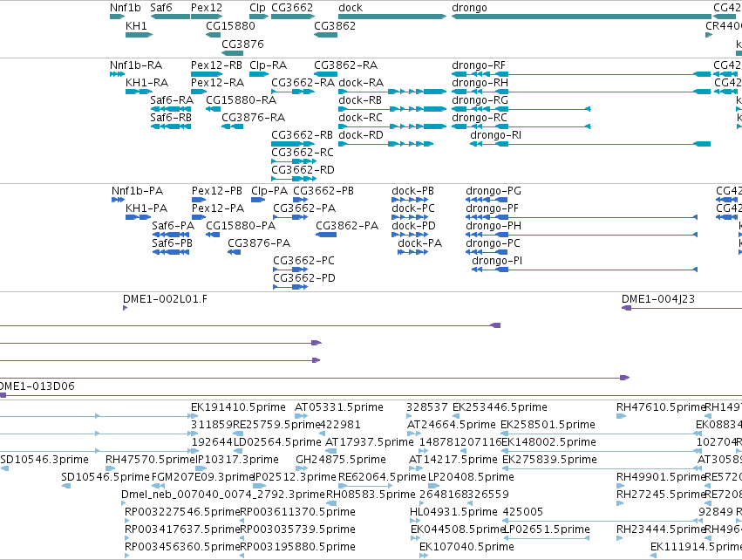Click the CG3662-PB protein label
This screenshot has height=560, width=742.
[323, 191]
